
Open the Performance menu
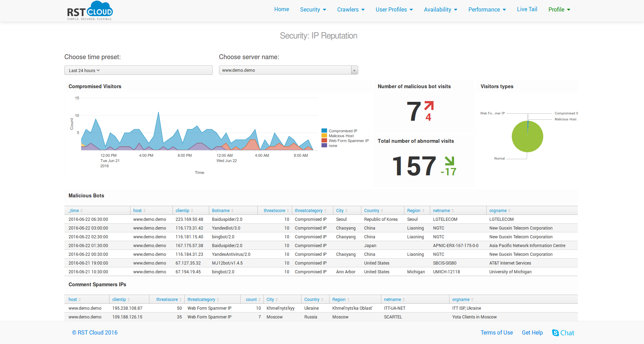pyautogui.click(x=487, y=10)
